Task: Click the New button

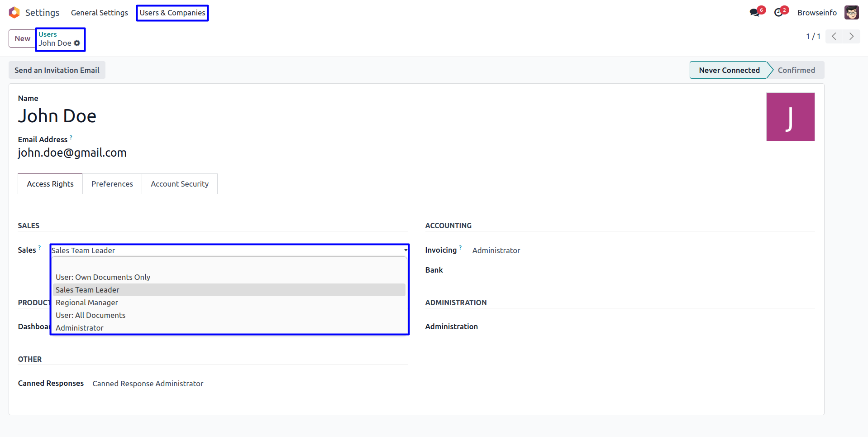Action: coord(22,38)
